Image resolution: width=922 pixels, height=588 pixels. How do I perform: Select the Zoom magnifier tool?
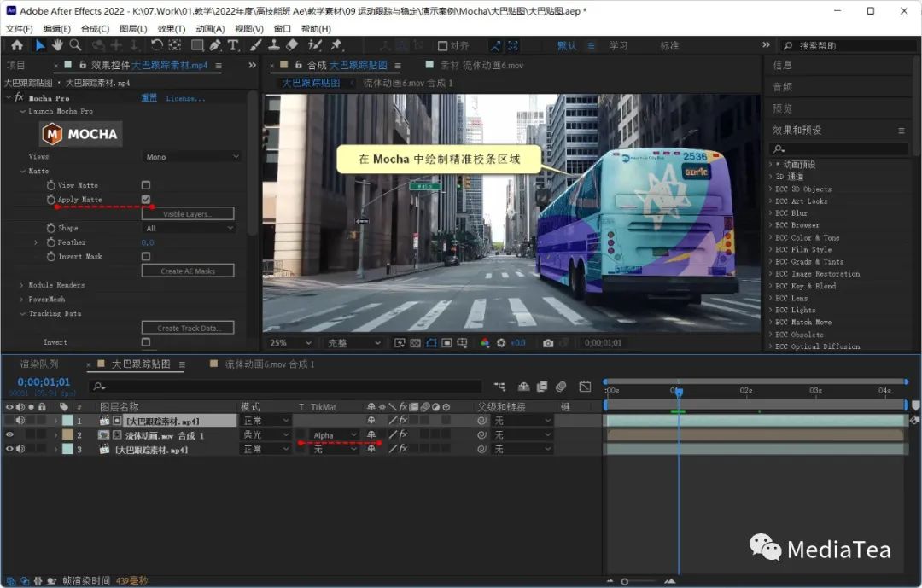[x=75, y=45]
